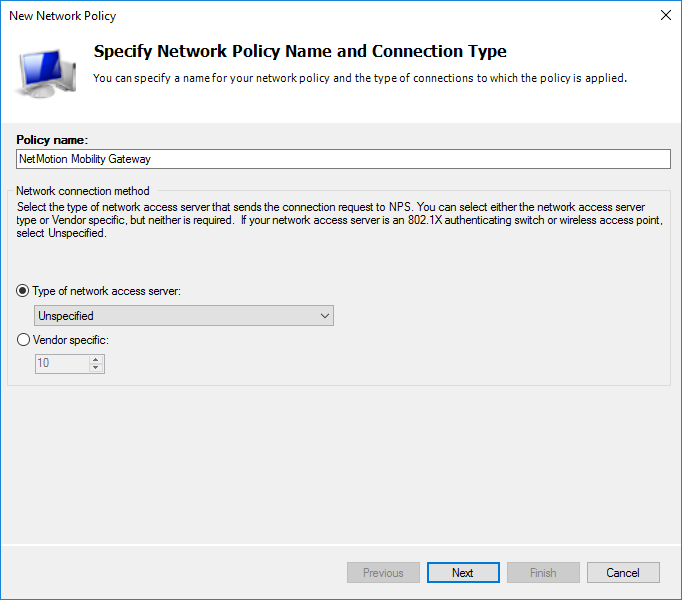Click the Policy name text field
The image size is (682, 600).
343,159
